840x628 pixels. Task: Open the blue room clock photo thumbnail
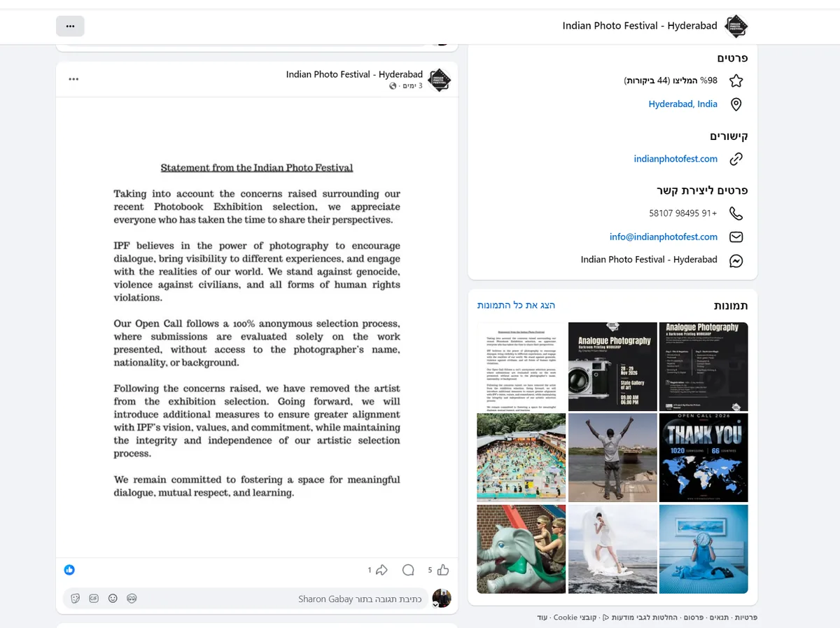(x=703, y=550)
